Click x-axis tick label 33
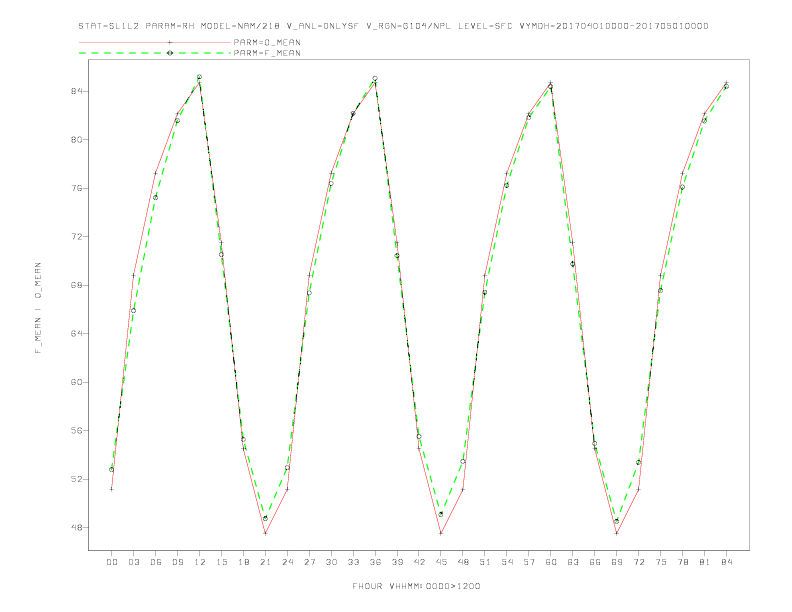The image size is (792, 612). tap(353, 562)
